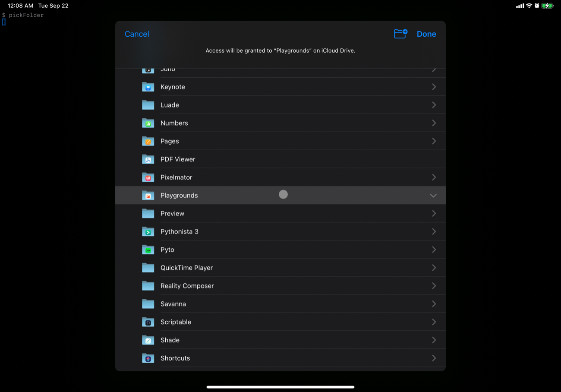Tap the access granted notice text
Screen dimensions: 561x392
[x=280, y=51]
